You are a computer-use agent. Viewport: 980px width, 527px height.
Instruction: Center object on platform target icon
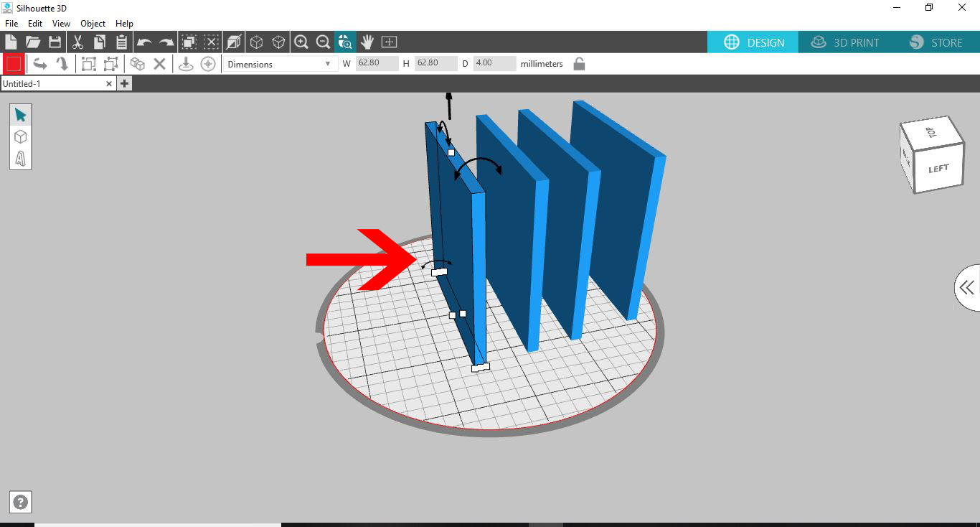pos(208,64)
